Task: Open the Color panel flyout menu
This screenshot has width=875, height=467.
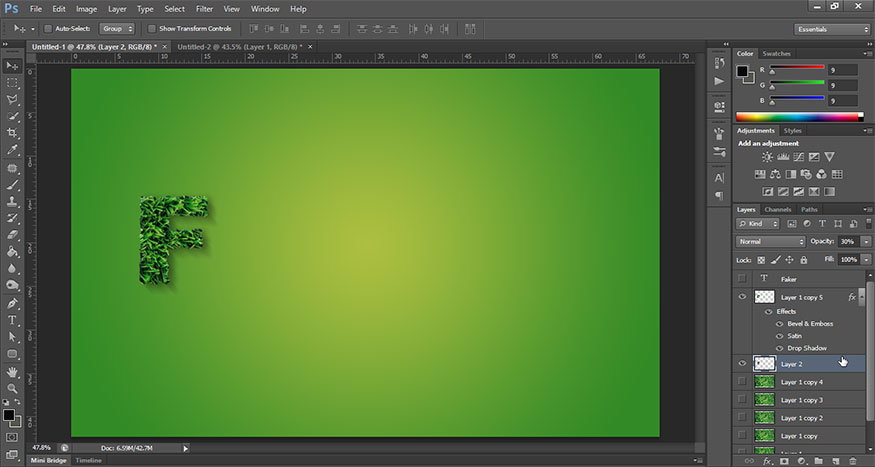Action: tap(866, 54)
